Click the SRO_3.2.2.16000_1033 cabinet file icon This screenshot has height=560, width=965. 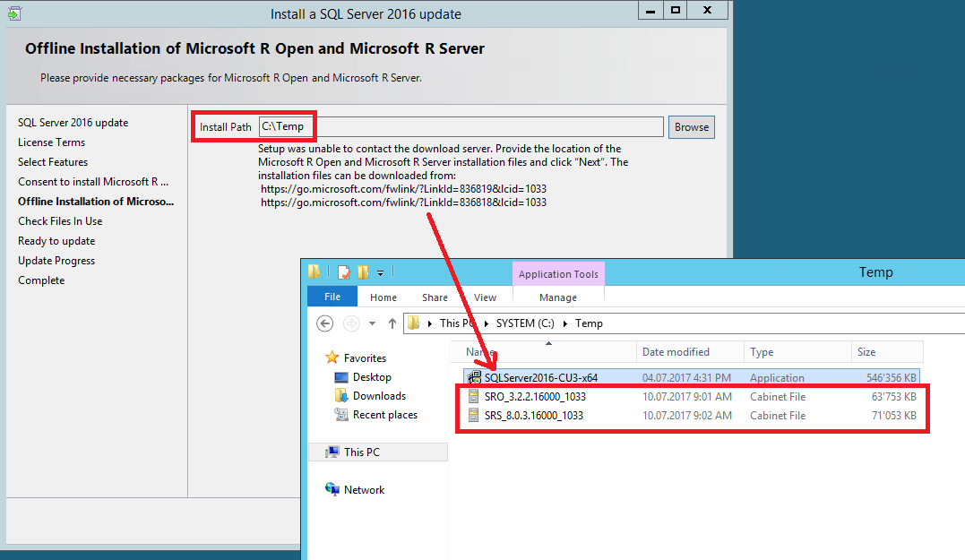pyautogui.click(x=473, y=396)
